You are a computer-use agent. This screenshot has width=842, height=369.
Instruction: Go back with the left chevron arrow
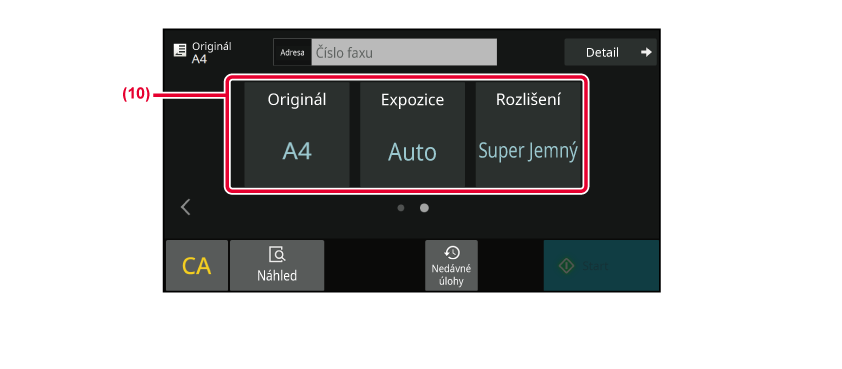pyautogui.click(x=186, y=207)
